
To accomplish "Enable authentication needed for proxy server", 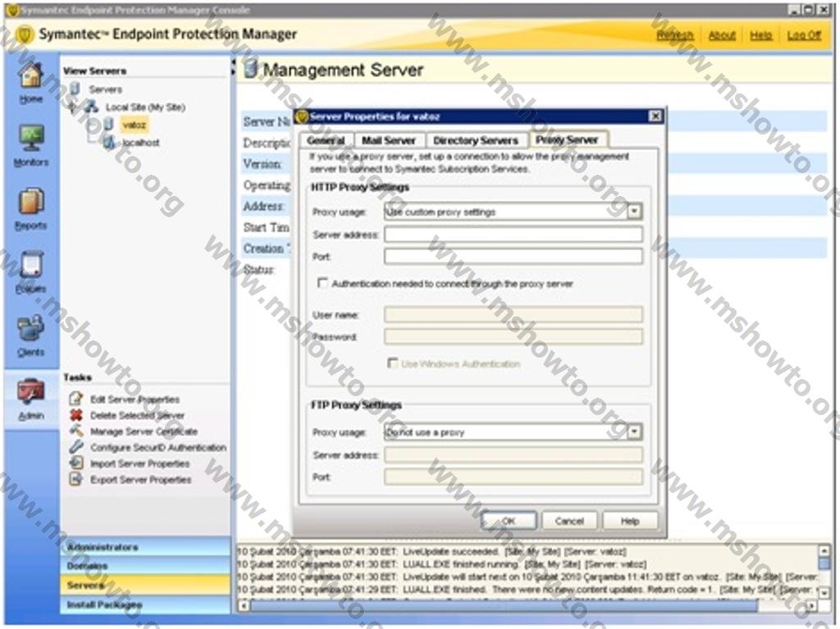I will click(x=322, y=283).
